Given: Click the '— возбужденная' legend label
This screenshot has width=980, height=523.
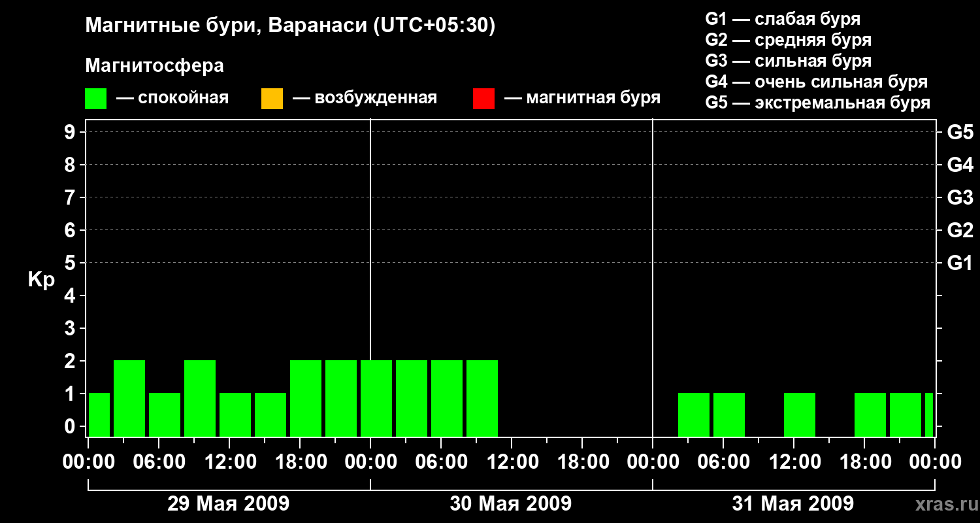Looking at the screenshot, I should [x=365, y=98].
